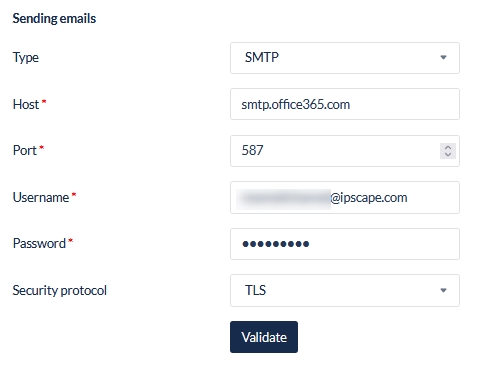488x378 pixels.
Task: Click the Sending emails section heading
Action: (x=54, y=19)
